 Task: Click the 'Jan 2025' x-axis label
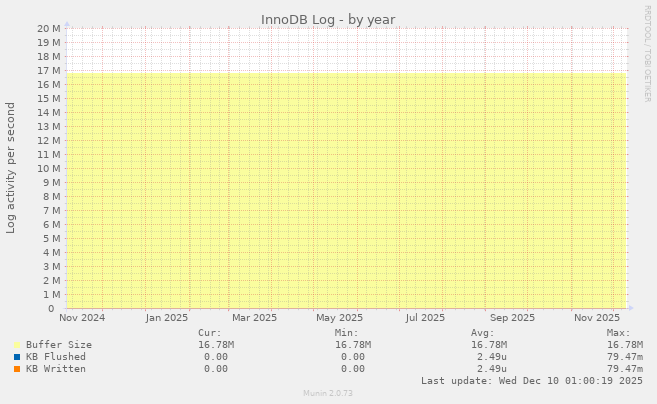click(167, 318)
